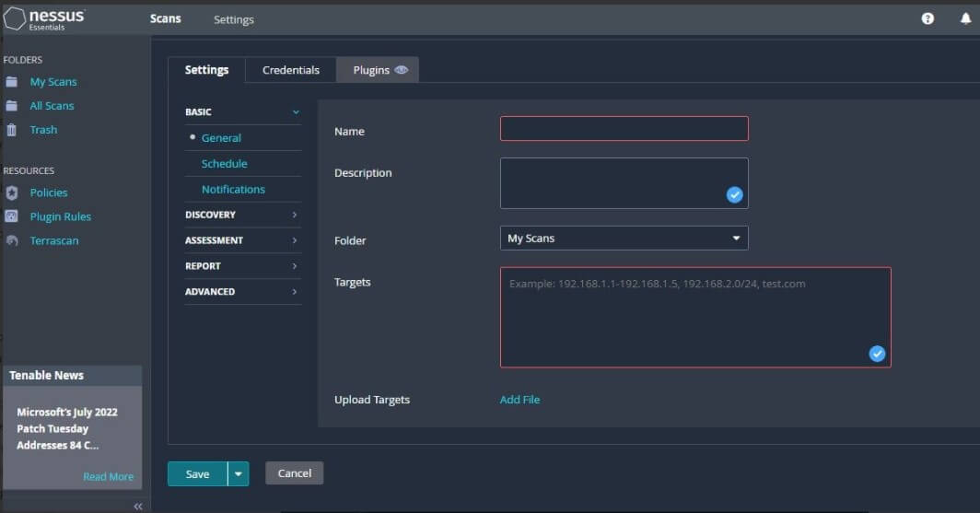Screen dimensions: 980x513
Task: Click the blue checkmark in Description field
Action: tap(734, 195)
